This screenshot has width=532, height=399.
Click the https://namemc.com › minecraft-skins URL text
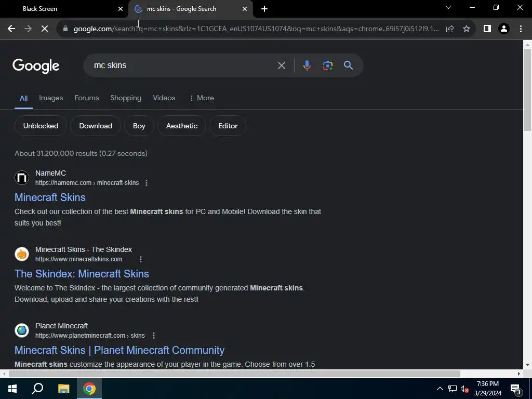coord(87,183)
